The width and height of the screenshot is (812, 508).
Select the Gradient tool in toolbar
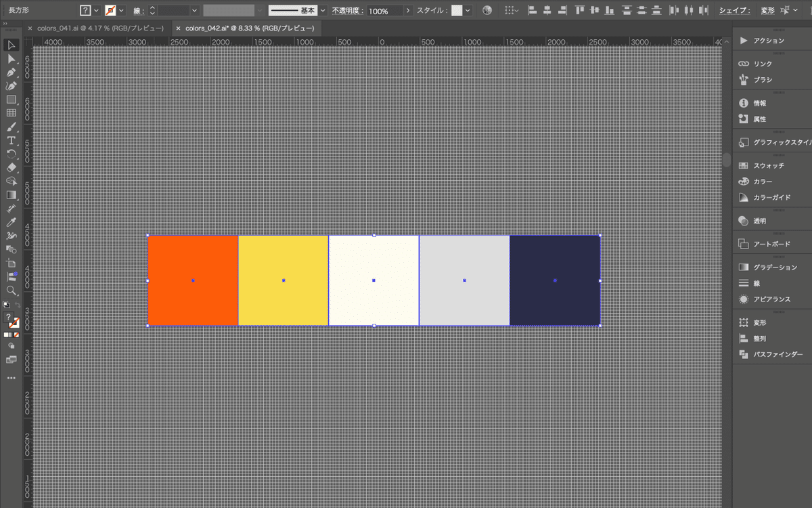click(11, 194)
